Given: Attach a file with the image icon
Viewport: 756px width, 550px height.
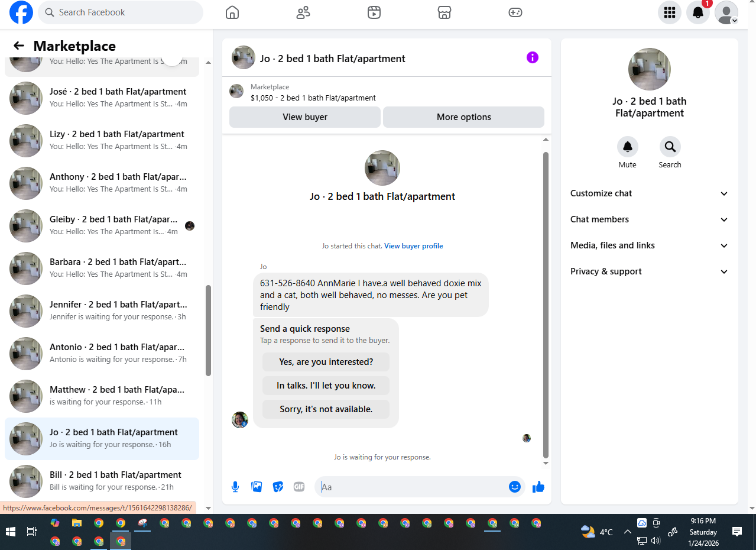Looking at the screenshot, I should (257, 487).
